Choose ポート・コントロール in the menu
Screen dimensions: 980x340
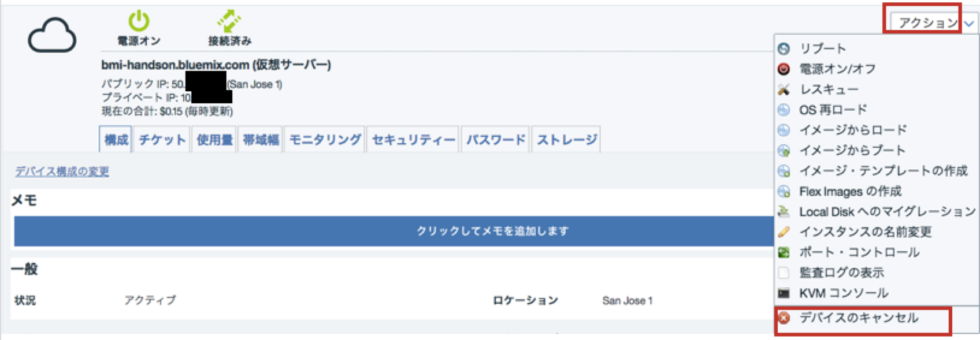click(x=859, y=252)
